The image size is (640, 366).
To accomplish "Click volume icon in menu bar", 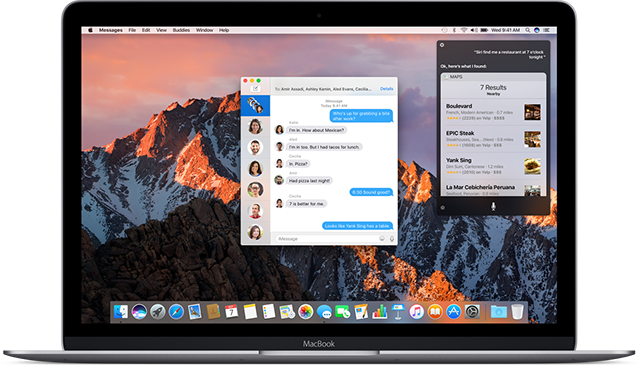I will click(x=474, y=30).
